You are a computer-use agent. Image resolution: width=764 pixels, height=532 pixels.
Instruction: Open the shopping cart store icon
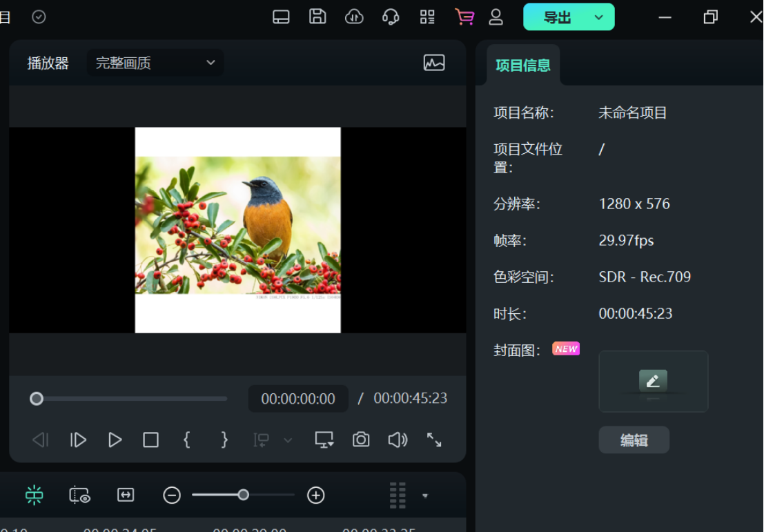coord(465,17)
